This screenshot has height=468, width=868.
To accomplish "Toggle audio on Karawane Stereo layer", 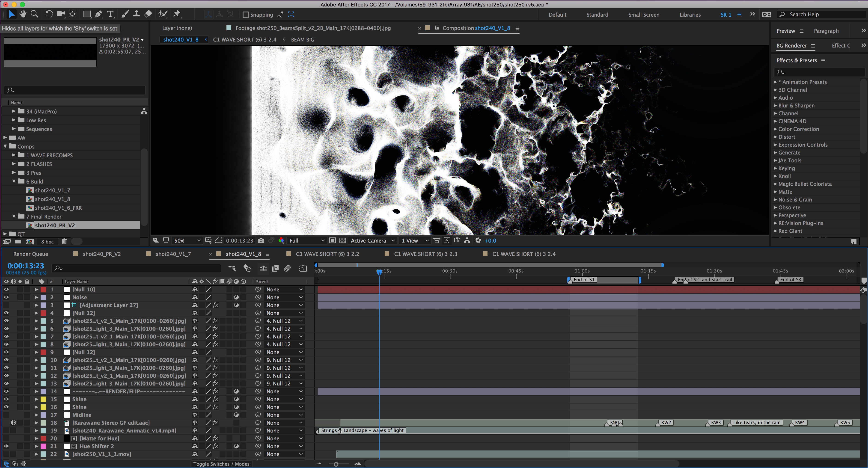I will 13,423.
